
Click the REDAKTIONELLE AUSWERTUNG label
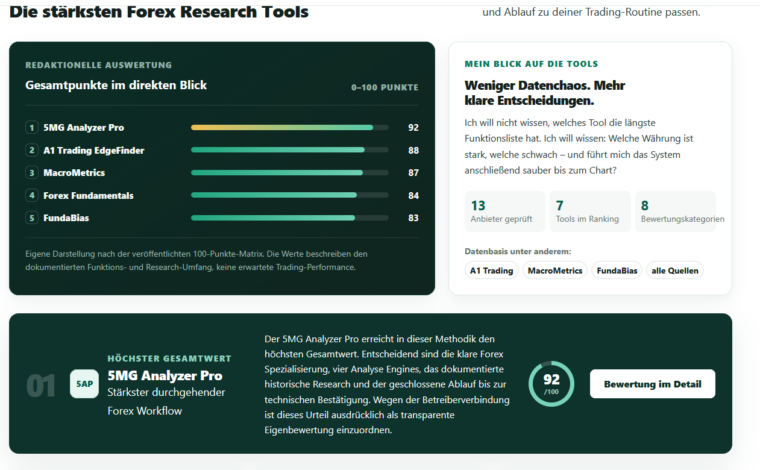point(98,65)
